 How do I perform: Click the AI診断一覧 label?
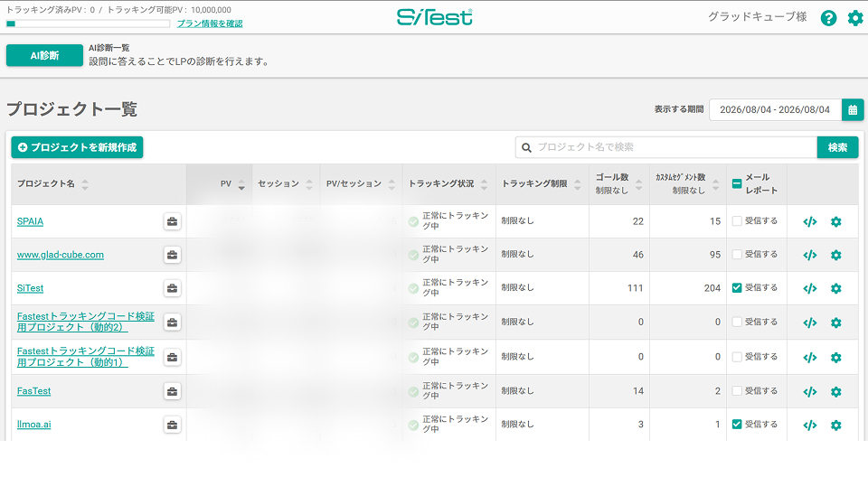pos(109,48)
